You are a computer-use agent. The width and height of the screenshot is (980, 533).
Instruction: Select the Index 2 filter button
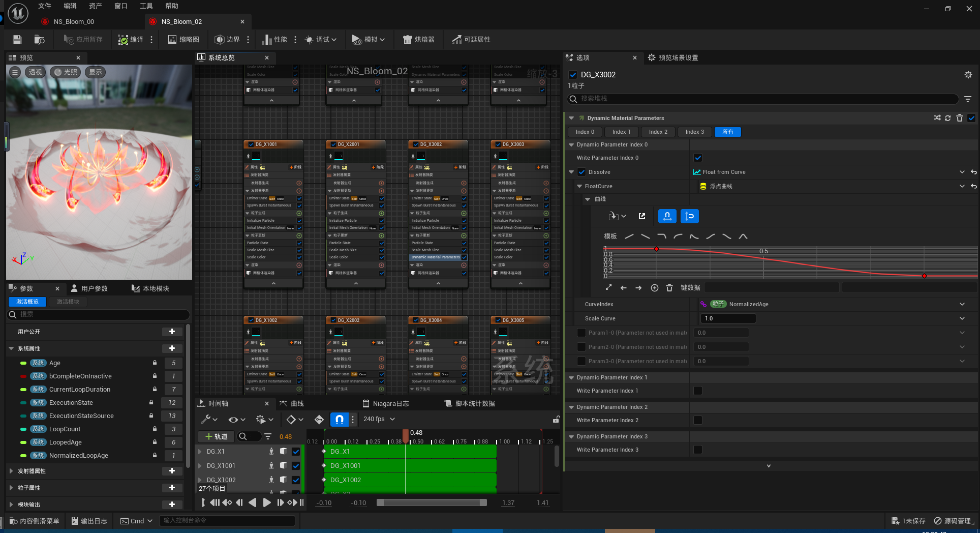[x=658, y=132]
